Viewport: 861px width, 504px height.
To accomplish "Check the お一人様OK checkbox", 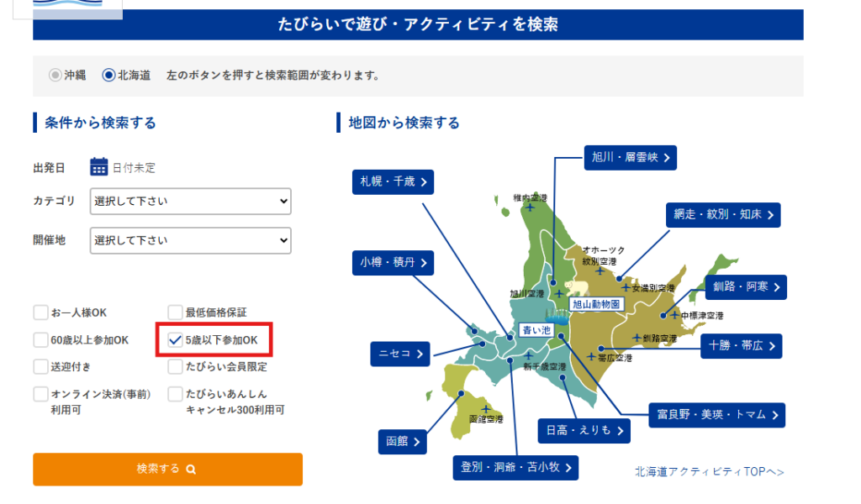I will [x=40, y=312].
